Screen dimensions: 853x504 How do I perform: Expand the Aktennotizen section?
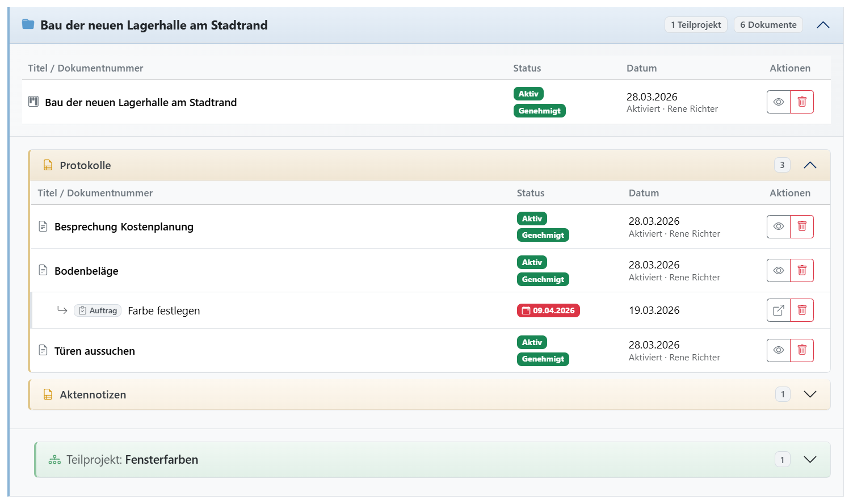click(x=810, y=394)
